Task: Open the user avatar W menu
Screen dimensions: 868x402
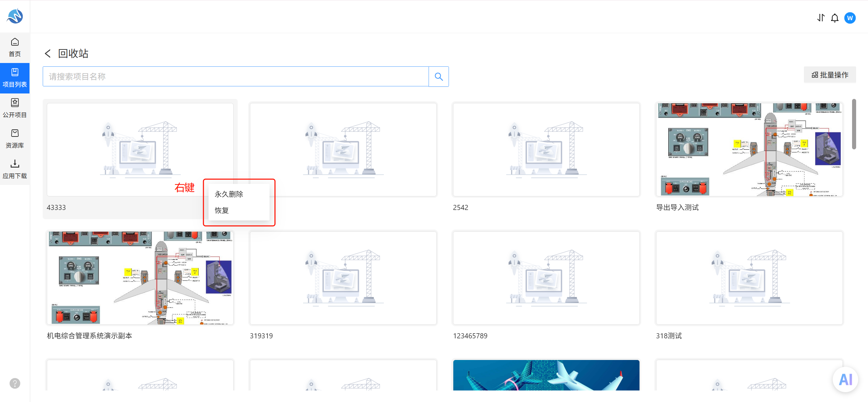Action: (850, 18)
